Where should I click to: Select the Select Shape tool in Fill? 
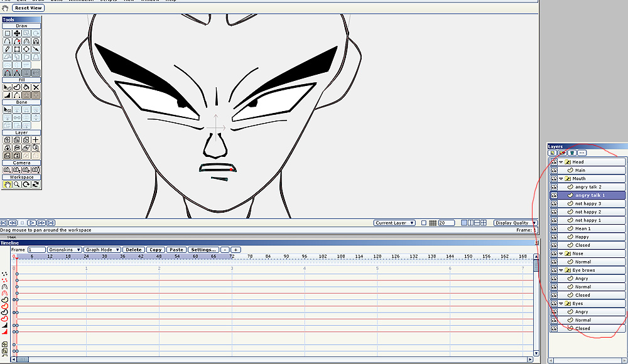click(7, 87)
